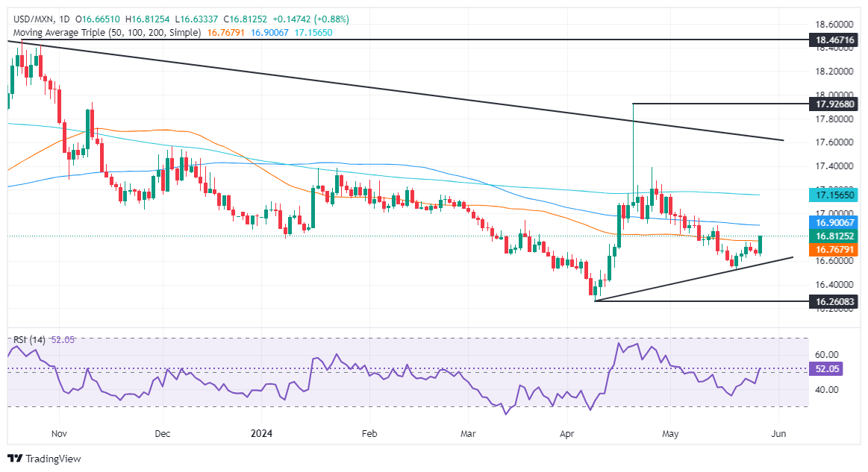
Task: Select the long descending resistance trend line
Action: 396,91
